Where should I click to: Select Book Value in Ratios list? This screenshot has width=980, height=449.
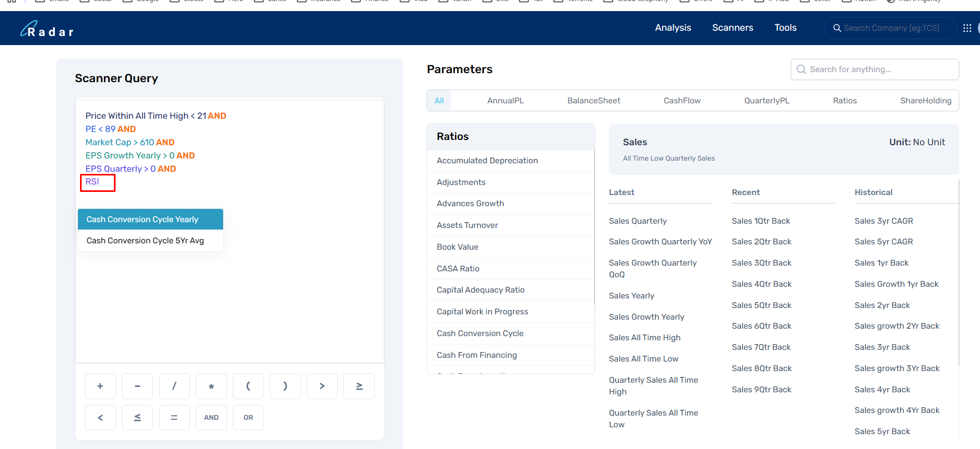pyautogui.click(x=457, y=247)
